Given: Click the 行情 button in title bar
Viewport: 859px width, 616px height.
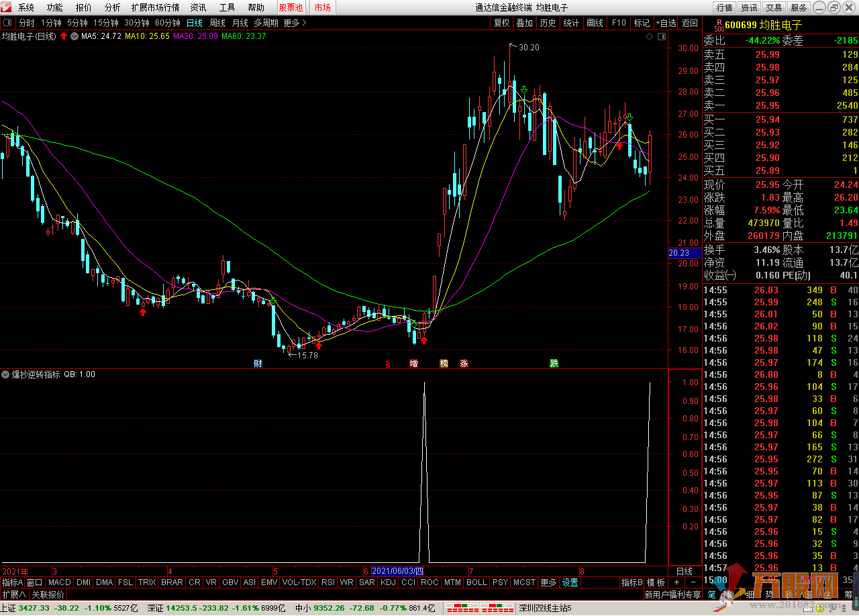Looking at the screenshot, I should pyautogui.click(x=724, y=8).
